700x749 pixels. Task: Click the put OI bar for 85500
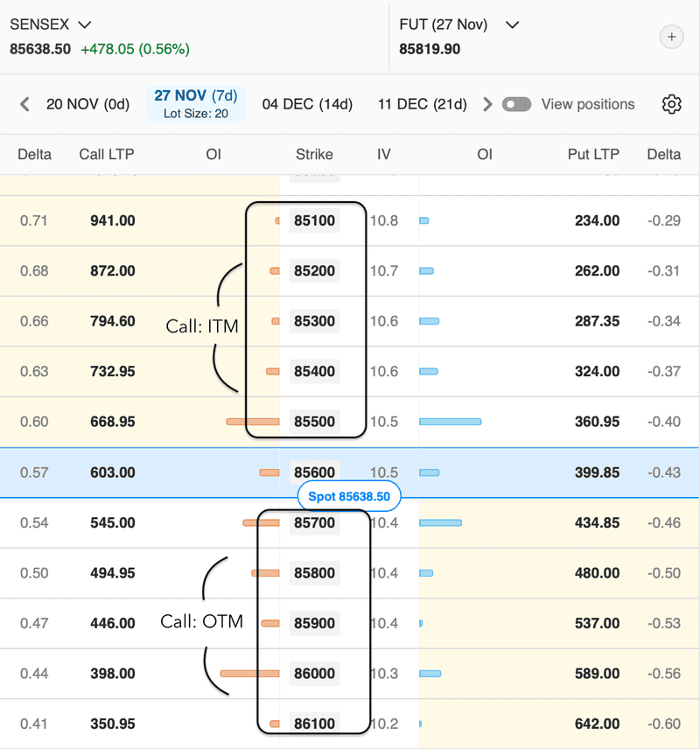point(451,422)
